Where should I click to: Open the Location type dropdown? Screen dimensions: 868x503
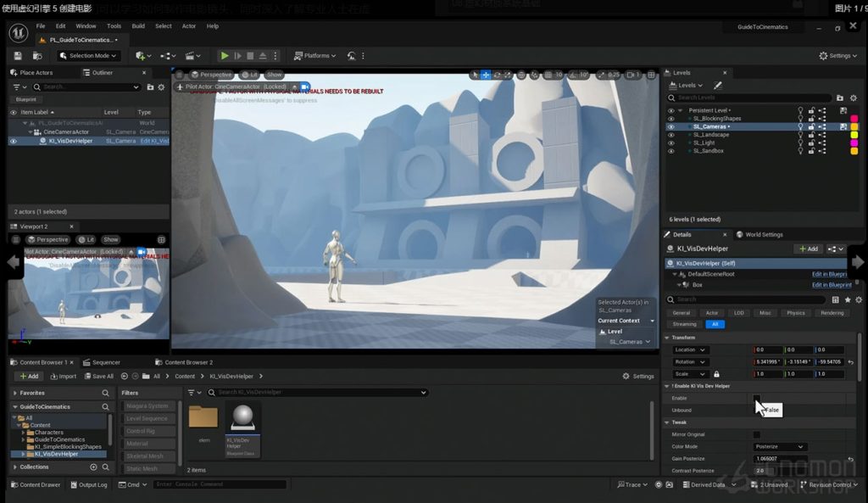click(x=690, y=349)
